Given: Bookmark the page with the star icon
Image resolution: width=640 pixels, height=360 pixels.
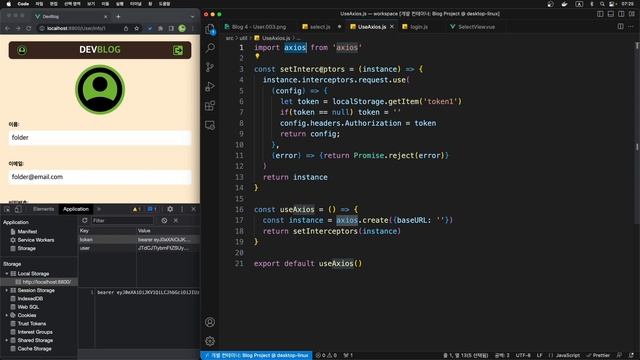Looking at the screenshot, I should tap(137, 28).
